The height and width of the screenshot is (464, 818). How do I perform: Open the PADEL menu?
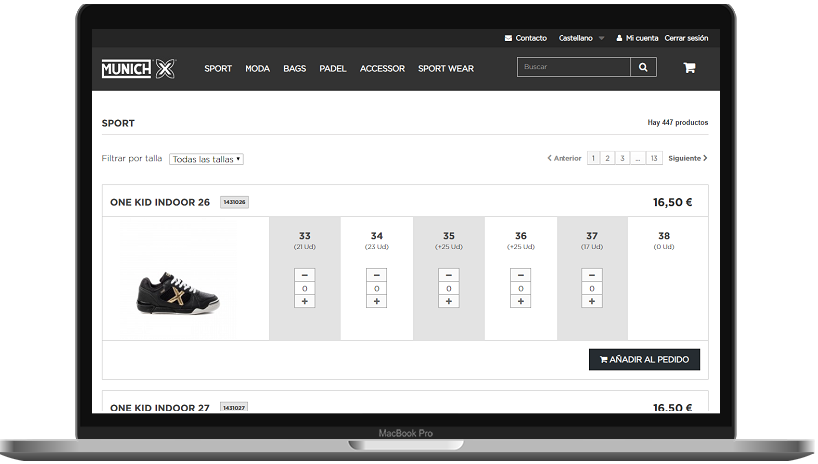(333, 68)
